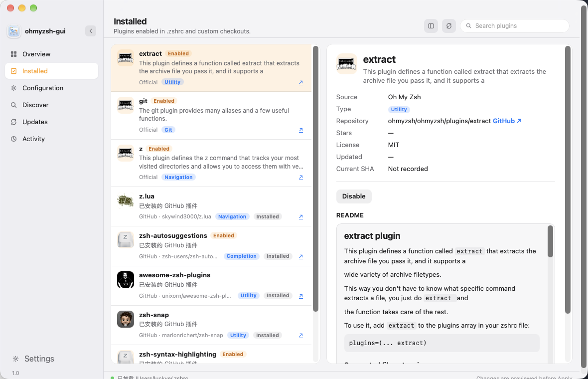
Task: Open zsh-autosuggestions external link arrow
Action: tap(301, 257)
